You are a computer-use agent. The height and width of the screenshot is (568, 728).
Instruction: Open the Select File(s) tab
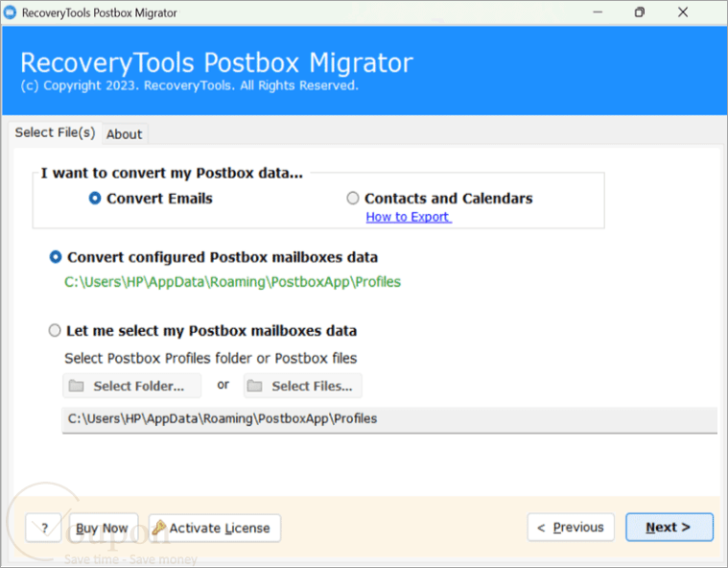click(x=55, y=132)
